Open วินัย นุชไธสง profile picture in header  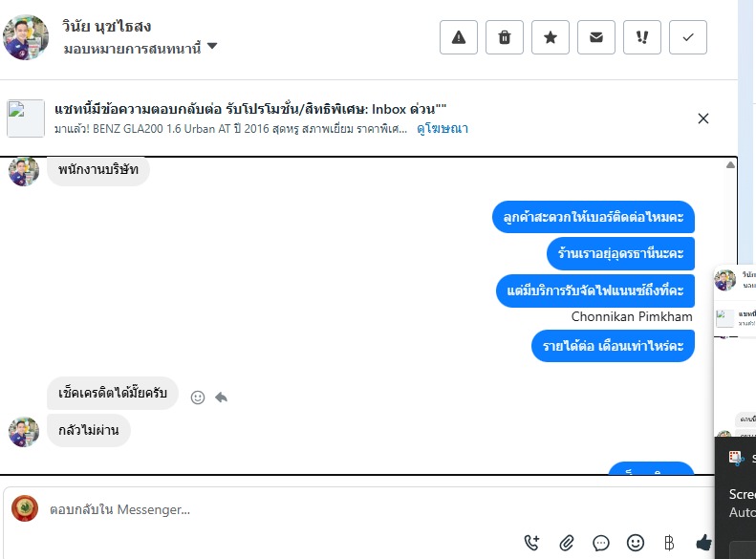pos(26,37)
